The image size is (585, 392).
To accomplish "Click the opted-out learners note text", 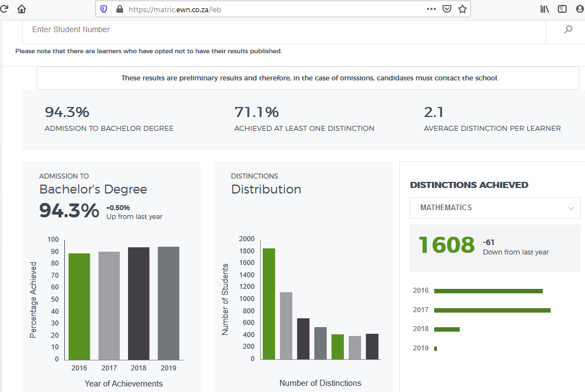I will (x=149, y=51).
